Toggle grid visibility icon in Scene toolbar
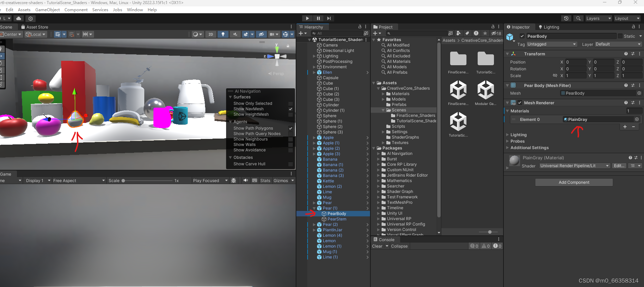The height and width of the screenshot is (287, 644). pyautogui.click(x=58, y=34)
